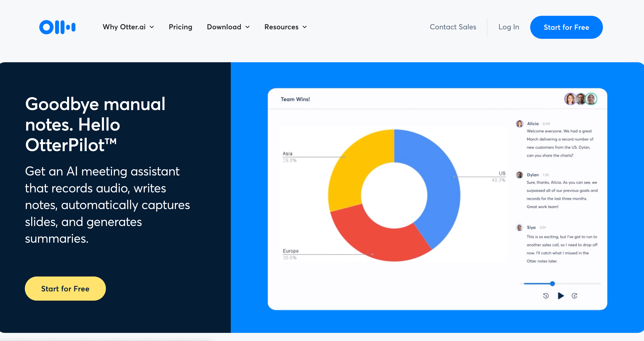The image size is (644, 341).
Task: Click the audio progress slider knob
Action: 552,283
